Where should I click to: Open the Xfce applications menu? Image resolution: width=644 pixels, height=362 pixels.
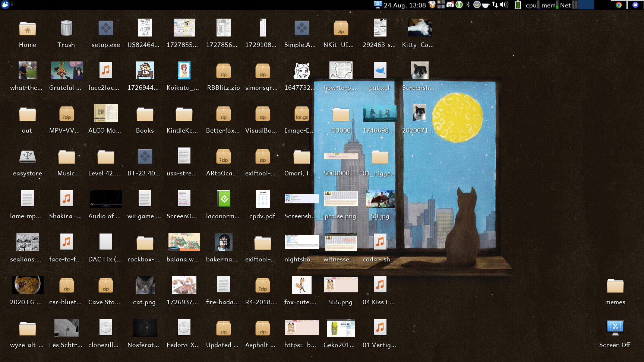coord(5,4)
